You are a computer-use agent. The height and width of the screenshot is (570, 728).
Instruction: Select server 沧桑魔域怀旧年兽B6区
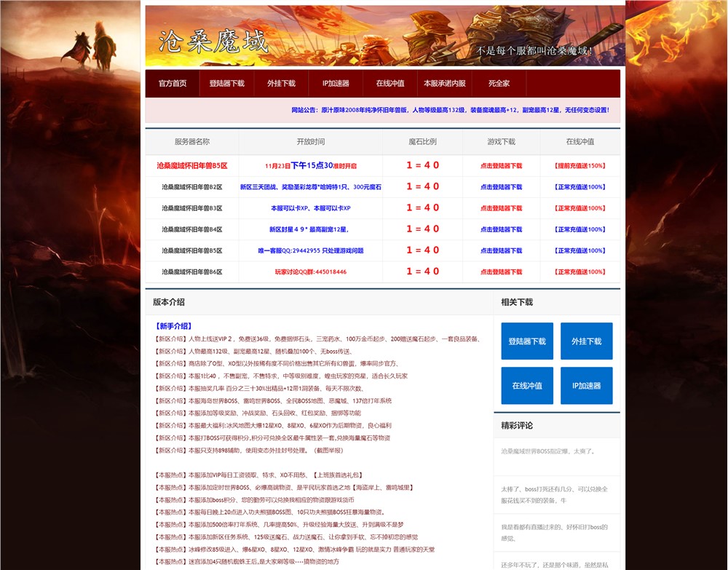[191, 272]
